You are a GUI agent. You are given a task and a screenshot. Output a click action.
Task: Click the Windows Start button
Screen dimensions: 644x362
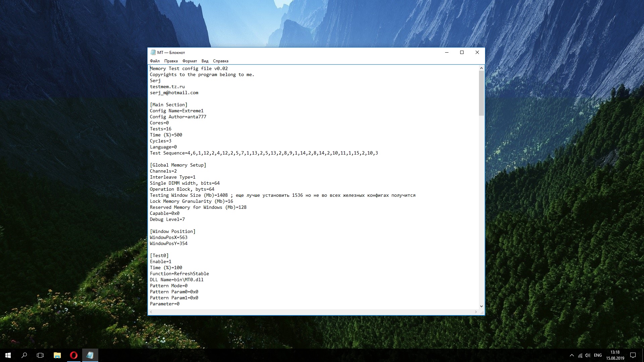point(8,355)
